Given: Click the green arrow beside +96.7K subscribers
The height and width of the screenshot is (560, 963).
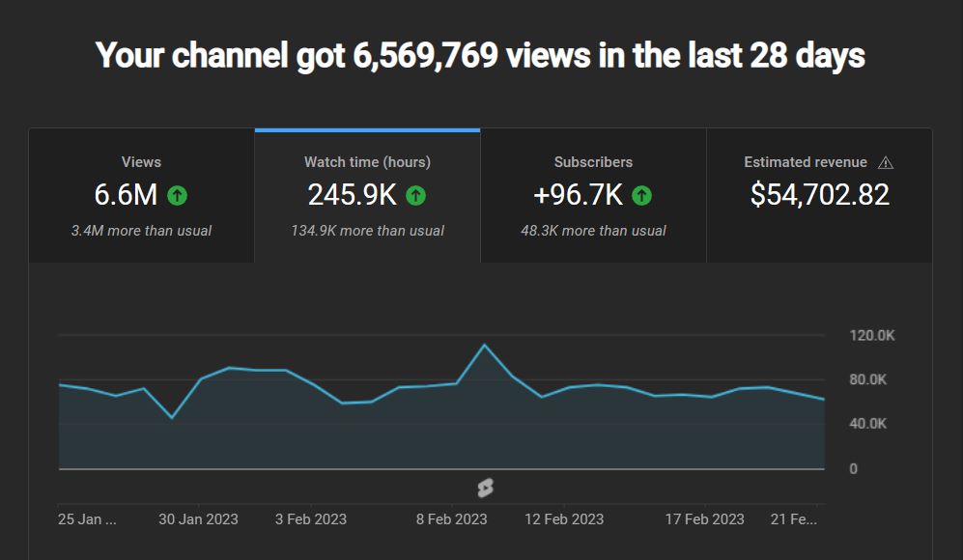Looking at the screenshot, I should (x=641, y=196).
